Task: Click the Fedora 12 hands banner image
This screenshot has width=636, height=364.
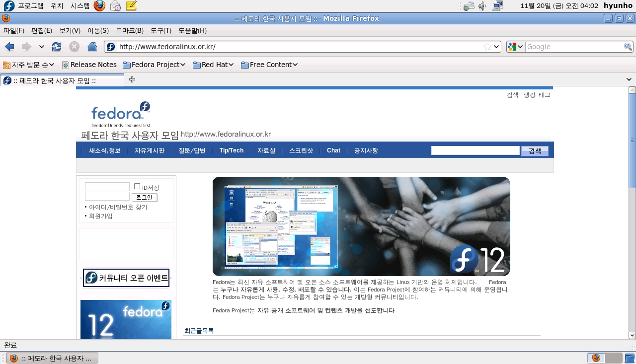Action: pos(361,226)
